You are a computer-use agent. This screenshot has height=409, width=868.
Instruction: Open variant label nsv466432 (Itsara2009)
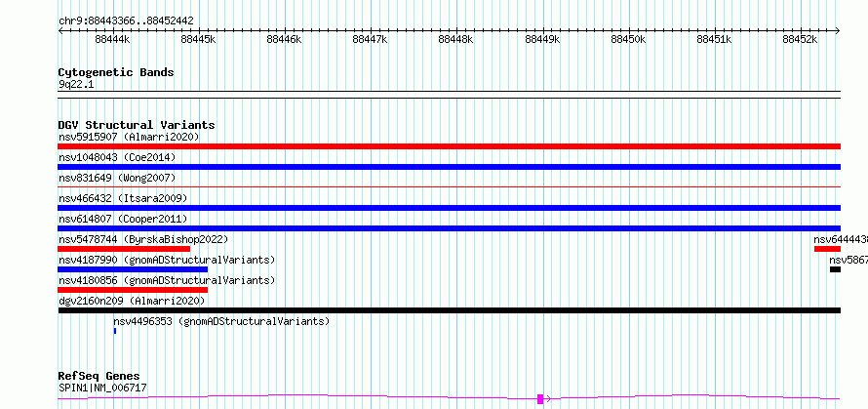(x=123, y=198)
